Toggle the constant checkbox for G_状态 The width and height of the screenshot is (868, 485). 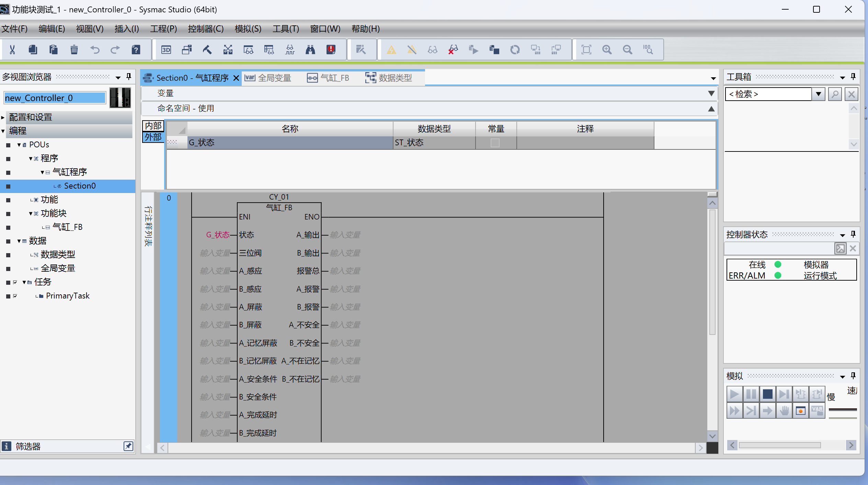click(x=495, y=143)
